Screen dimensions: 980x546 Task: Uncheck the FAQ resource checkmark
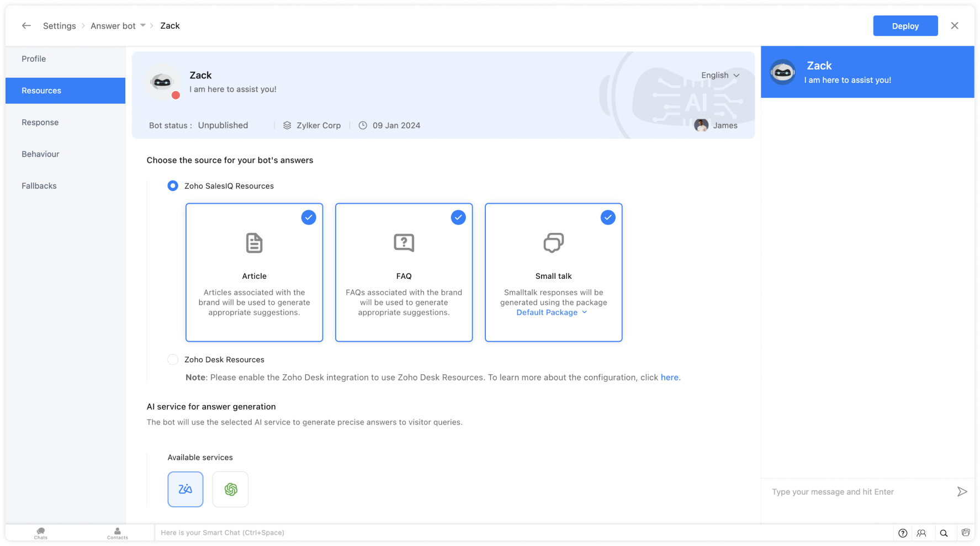coord(458,218)
